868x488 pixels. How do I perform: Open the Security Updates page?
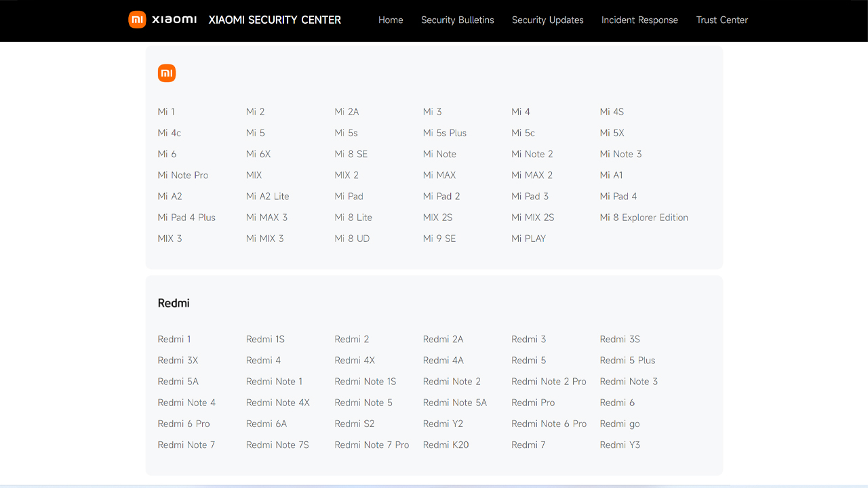(x=548, y=20)
